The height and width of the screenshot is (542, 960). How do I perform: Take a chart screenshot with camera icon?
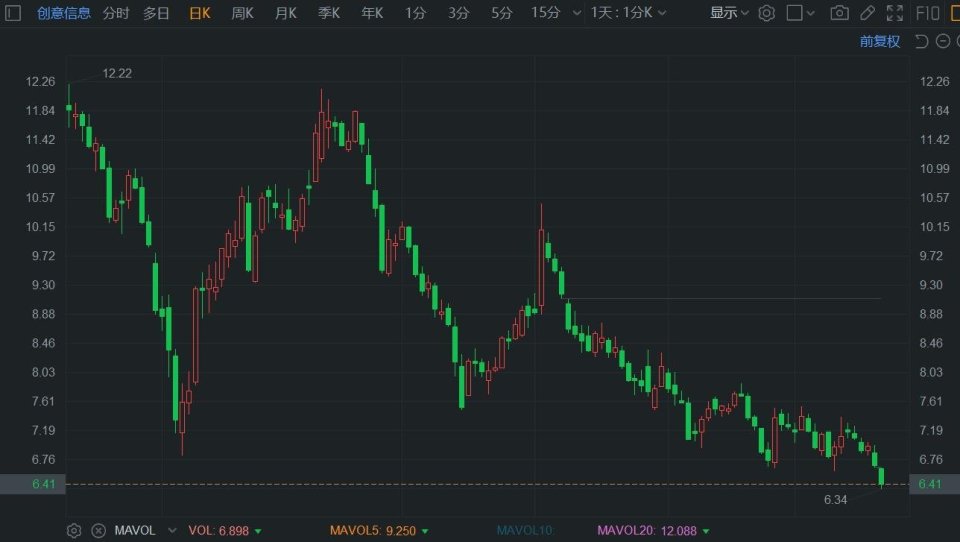[x=839, y=13]
